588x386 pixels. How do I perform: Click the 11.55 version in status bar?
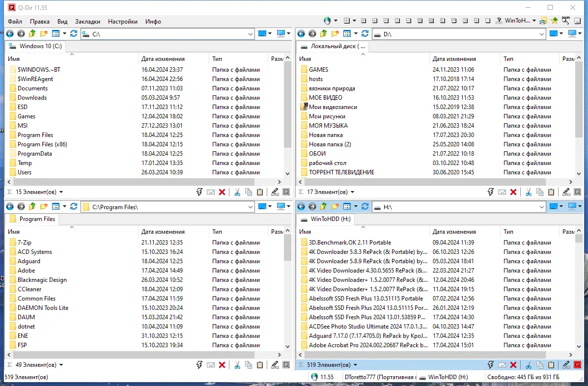tap(327, 377)
